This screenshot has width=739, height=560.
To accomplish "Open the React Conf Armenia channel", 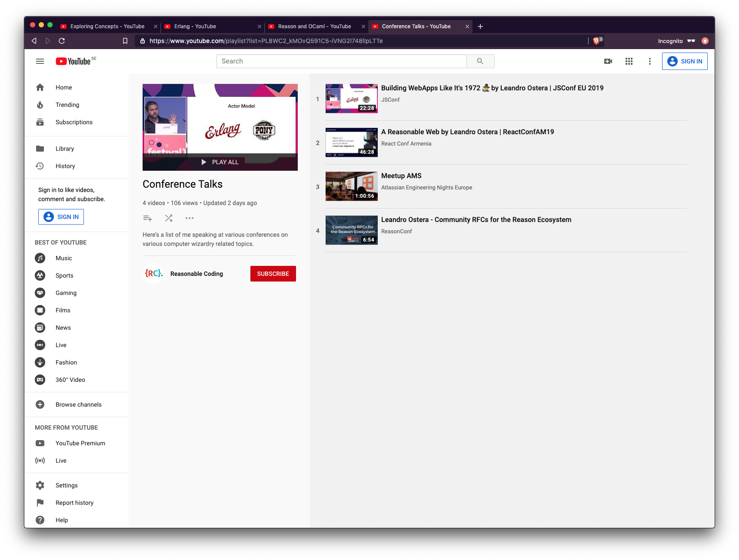I will (406, 143).
